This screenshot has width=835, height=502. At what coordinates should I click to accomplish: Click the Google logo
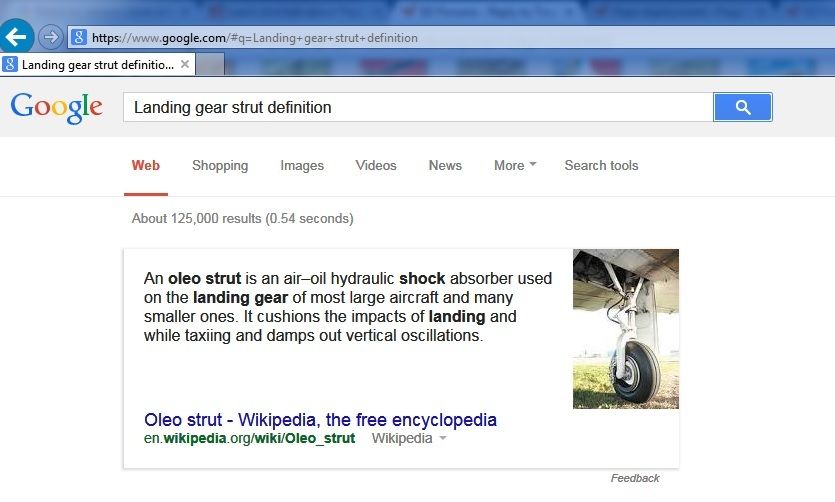[56, 108]
